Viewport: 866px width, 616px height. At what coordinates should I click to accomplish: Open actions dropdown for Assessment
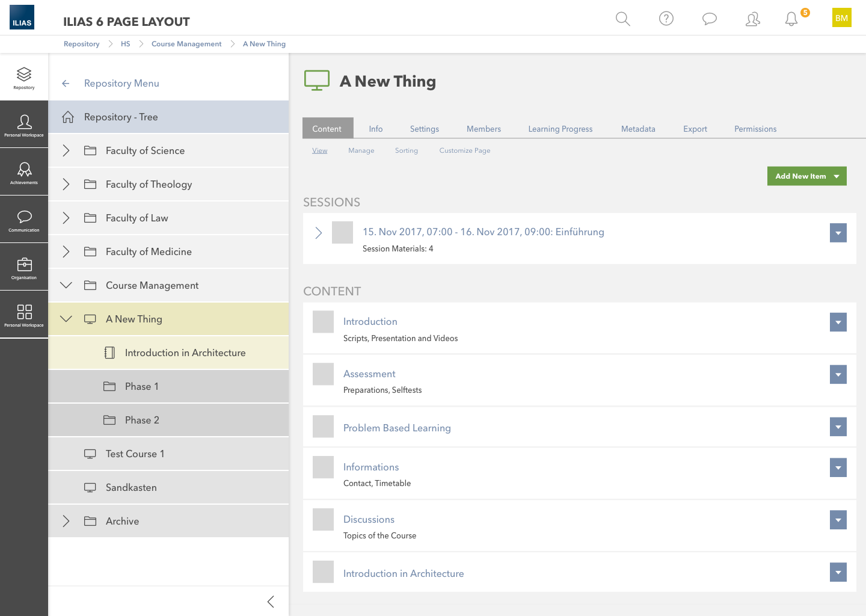(x=838, y=374)
